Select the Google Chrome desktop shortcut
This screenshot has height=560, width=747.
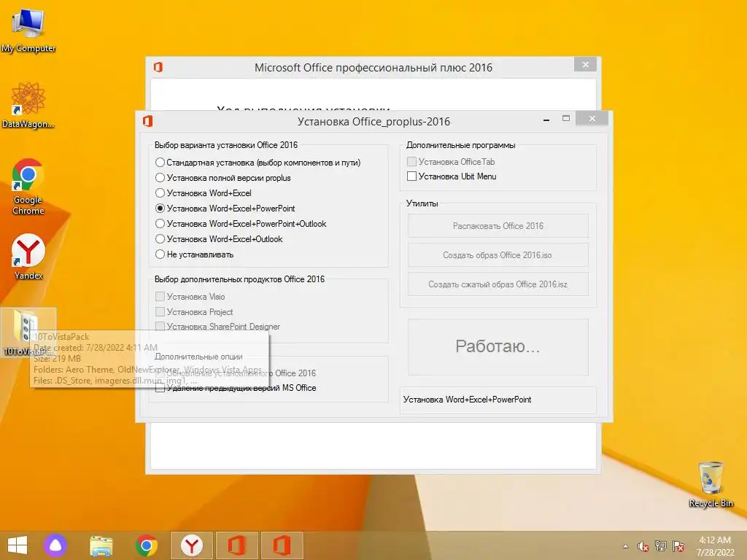pos(28,186)
